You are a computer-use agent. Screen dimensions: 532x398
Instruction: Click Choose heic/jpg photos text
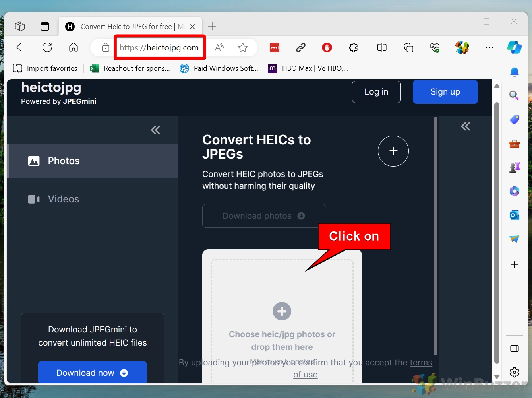pyautogui.click(x=282, y=340)
